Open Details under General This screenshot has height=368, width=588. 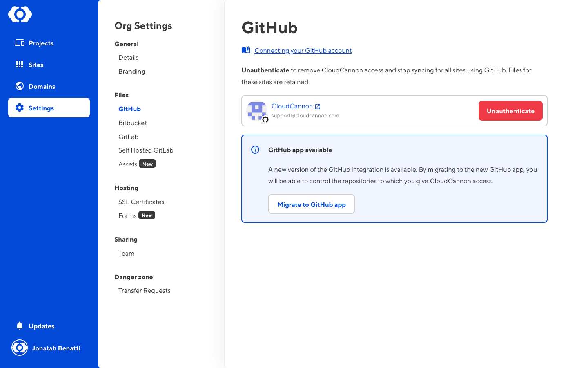[128, 58]
